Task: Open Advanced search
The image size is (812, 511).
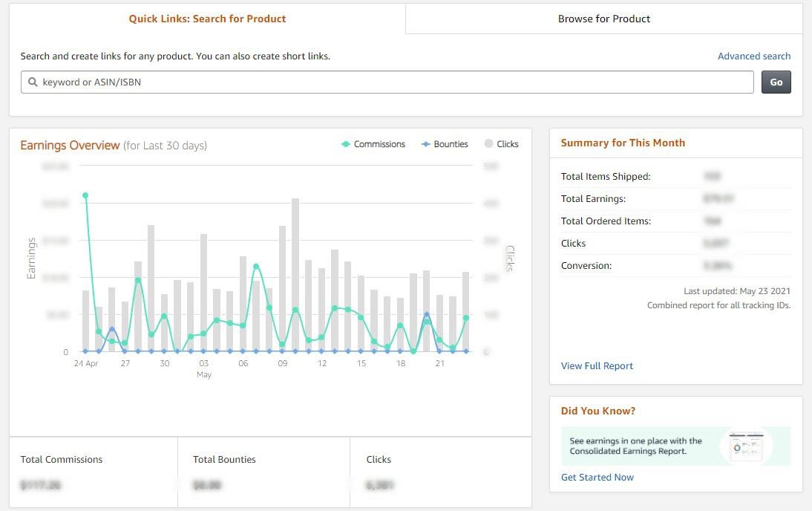Action: tap(753, 56)
